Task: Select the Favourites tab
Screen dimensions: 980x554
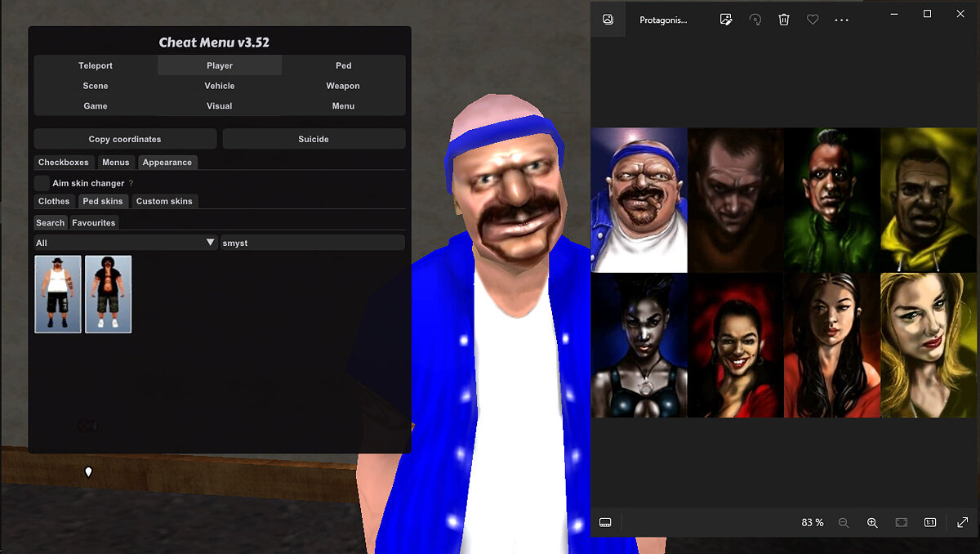Action: tap(94, 222)
